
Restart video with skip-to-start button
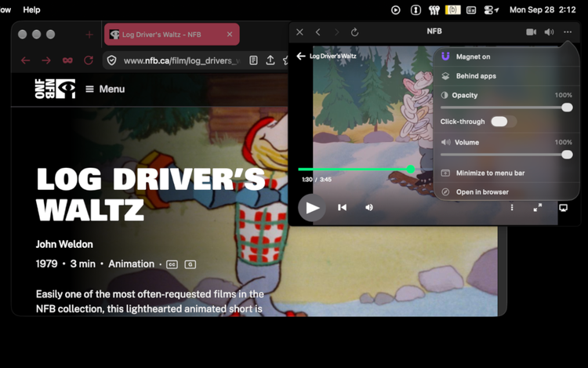tap(342, 207)
